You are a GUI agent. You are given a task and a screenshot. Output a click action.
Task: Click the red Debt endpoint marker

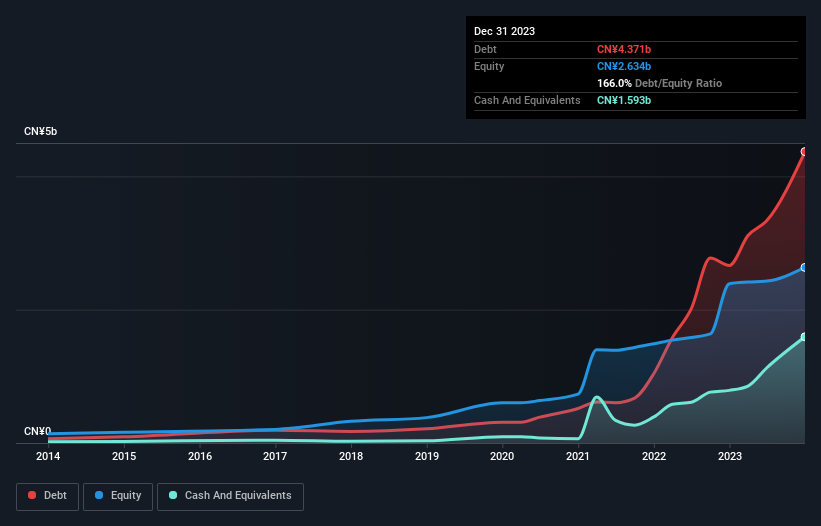tap(804, 152)
